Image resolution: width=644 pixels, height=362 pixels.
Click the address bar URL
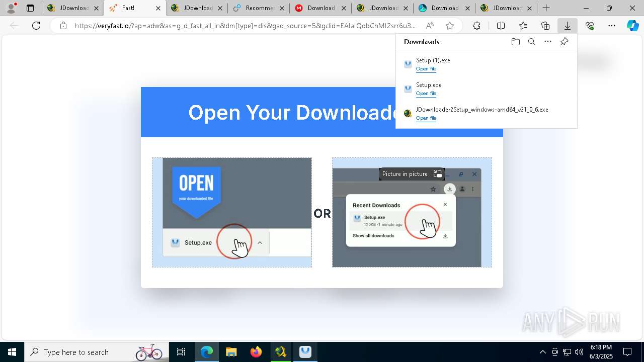(x=245, y=26)
